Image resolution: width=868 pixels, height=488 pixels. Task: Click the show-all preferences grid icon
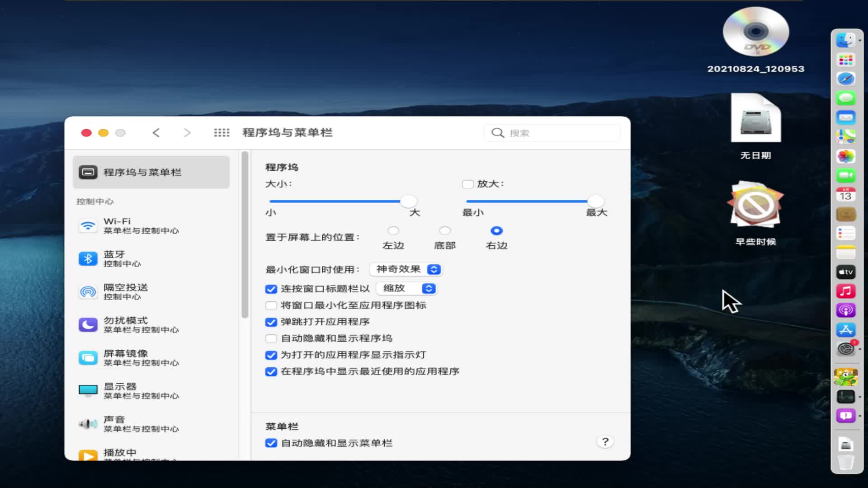coord(221,132)
